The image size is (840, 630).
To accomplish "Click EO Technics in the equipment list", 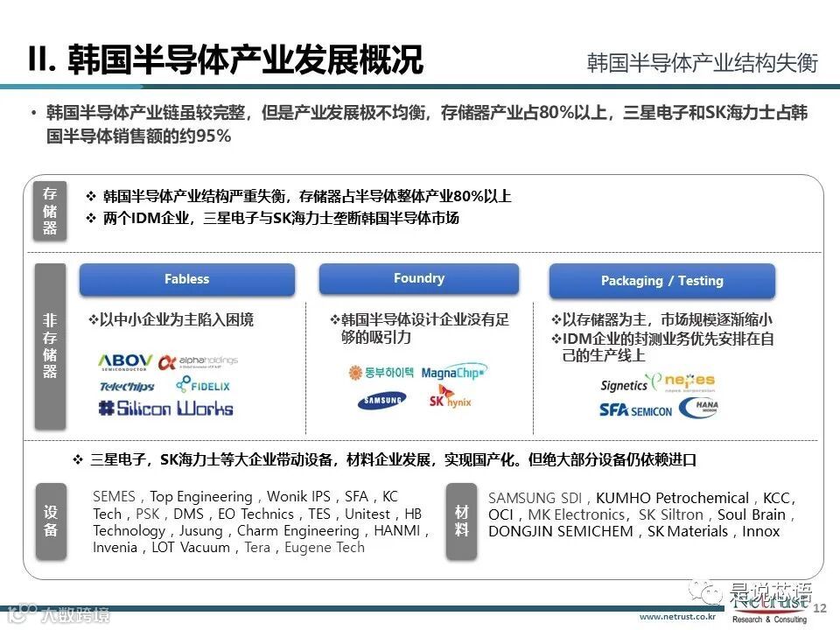I will (x=256, y=514).
